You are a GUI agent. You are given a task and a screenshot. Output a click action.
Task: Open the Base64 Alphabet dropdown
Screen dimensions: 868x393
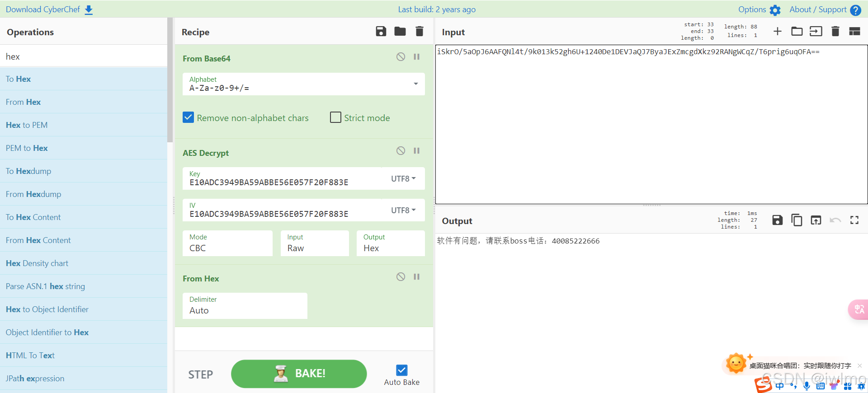tap(303, 84)
